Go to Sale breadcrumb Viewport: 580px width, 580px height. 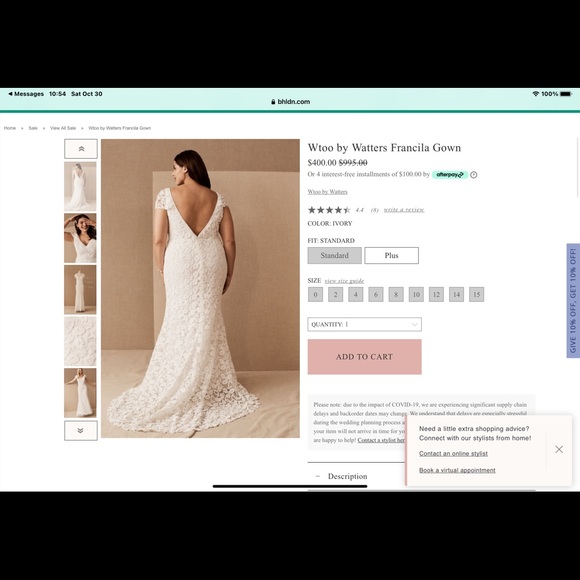click(x=33, y=128)
